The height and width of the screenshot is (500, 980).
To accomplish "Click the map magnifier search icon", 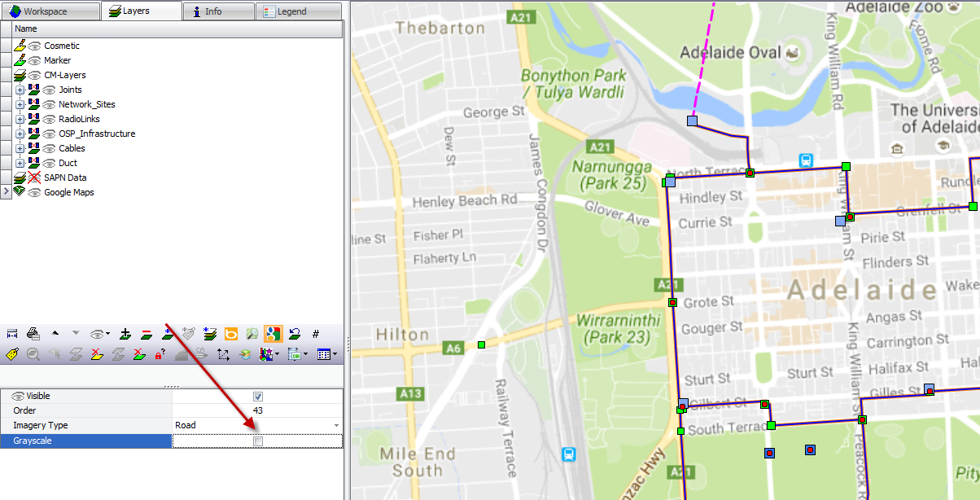I will pos(252,334).
